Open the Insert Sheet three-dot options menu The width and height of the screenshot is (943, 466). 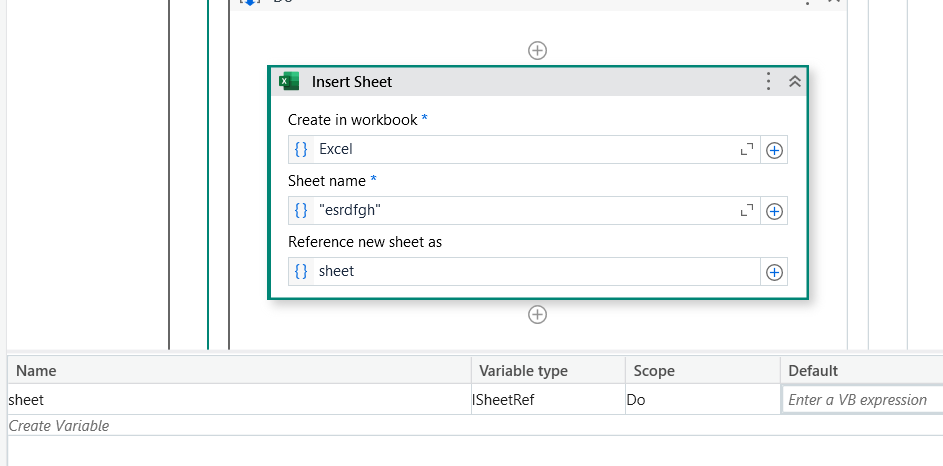(768, 82)
